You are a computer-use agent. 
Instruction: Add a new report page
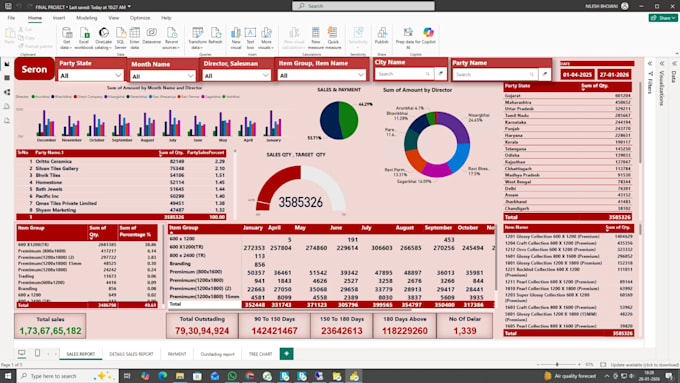tap(286, 354)
